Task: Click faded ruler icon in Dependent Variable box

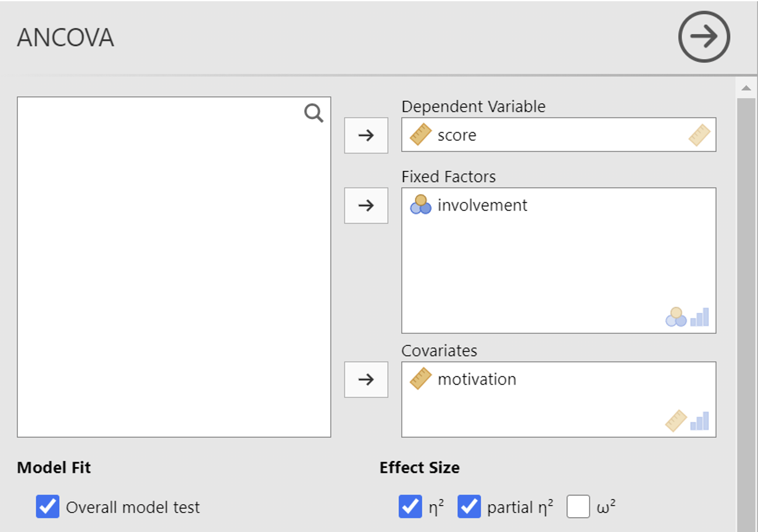Action: click(x=699, y=135)
